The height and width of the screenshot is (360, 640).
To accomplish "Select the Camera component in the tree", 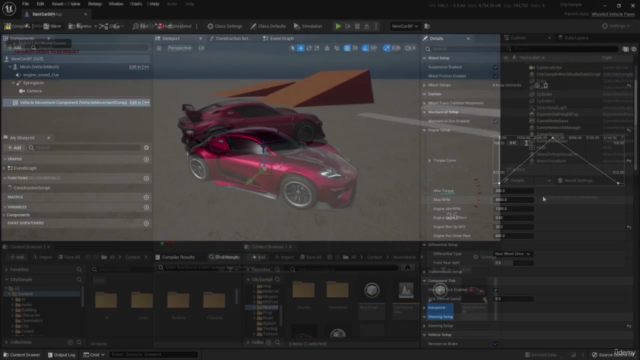I will [x=34, y=91].
